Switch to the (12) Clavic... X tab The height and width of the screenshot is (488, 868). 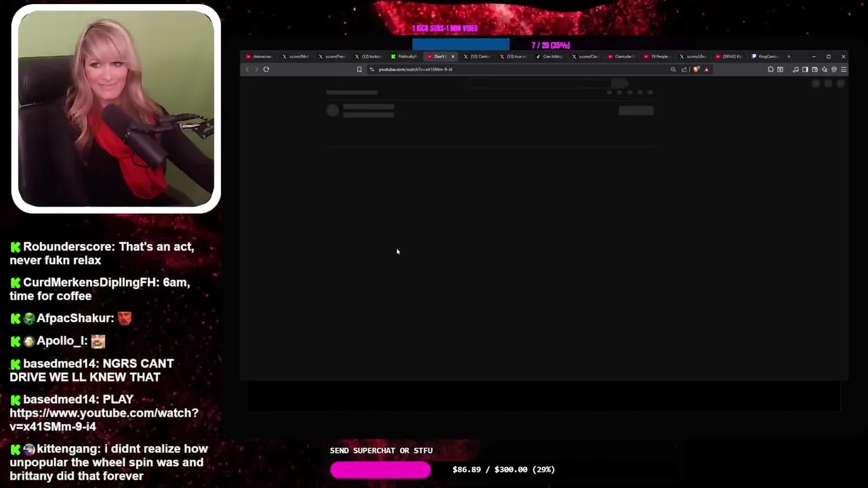pyautogui.click(x=477, y=57)
